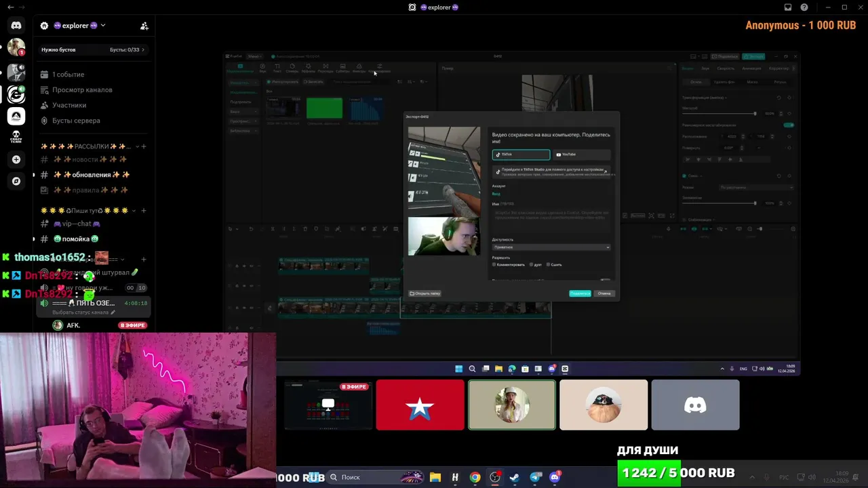Select the cat avatar participant tile

click(x=604, y=405)
